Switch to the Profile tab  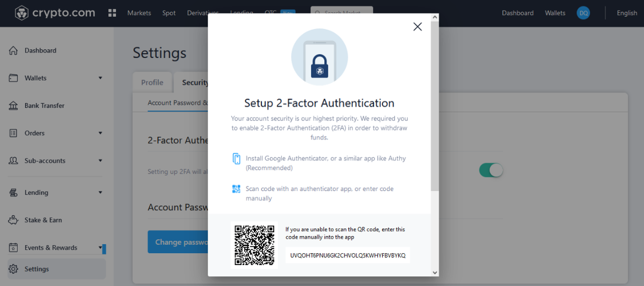pyautogui.click(x=152, y=82)
